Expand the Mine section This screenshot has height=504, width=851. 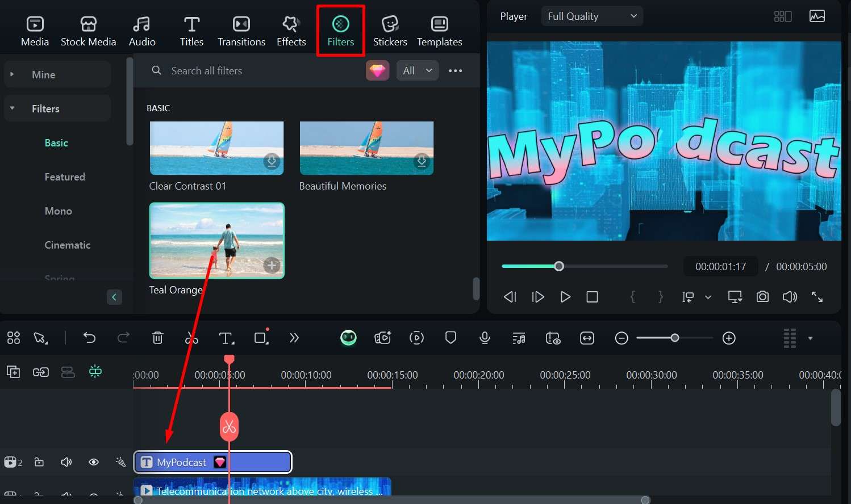pos(57,74)
